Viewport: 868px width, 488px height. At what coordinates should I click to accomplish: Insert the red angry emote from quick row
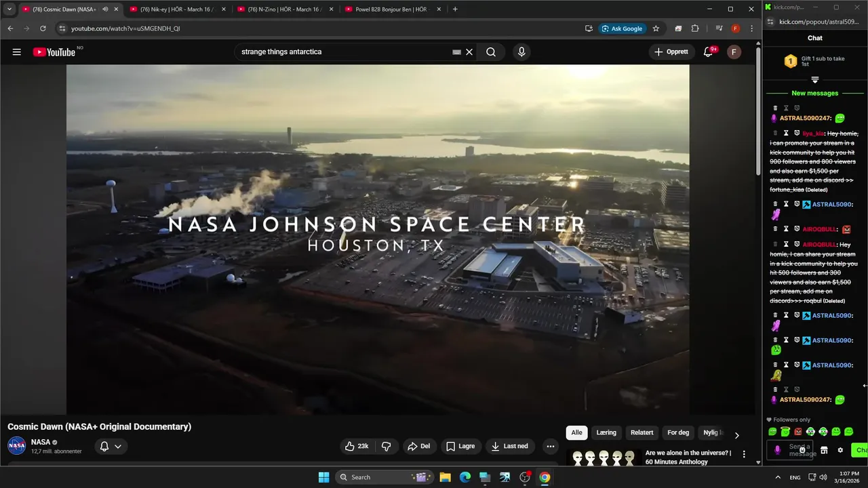point(798,431)
